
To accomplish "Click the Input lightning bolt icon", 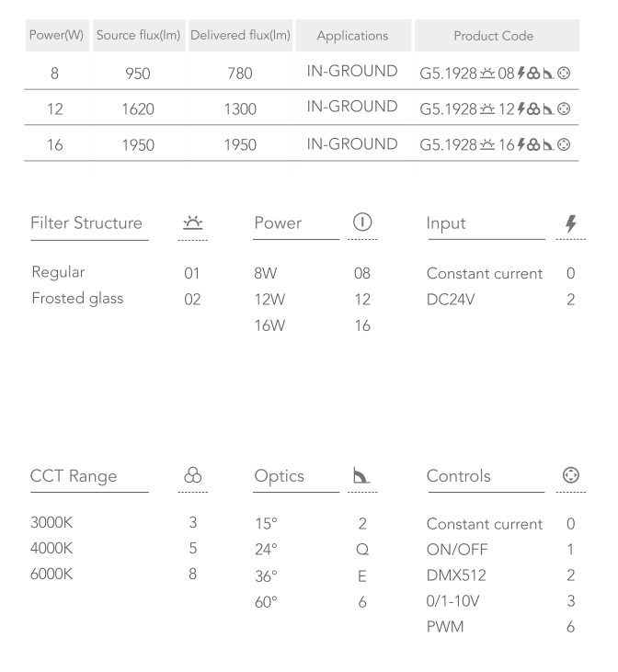I will (x=570, y=224).
